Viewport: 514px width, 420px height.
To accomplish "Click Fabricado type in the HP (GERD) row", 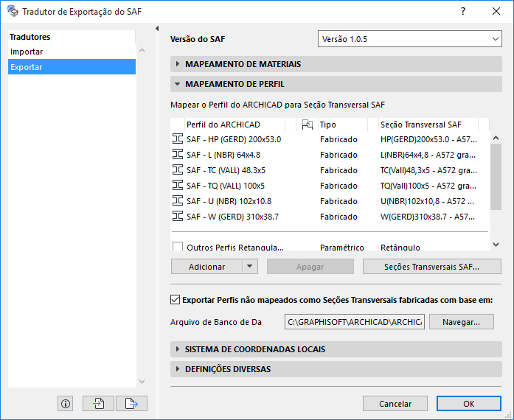I will pos(338,139).
